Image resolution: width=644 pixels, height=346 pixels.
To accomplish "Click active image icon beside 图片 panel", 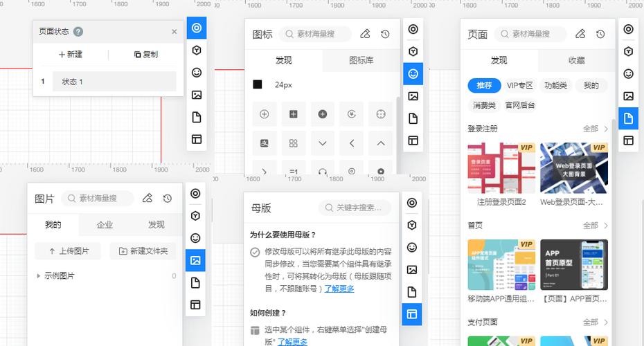I will click(195, 260).
